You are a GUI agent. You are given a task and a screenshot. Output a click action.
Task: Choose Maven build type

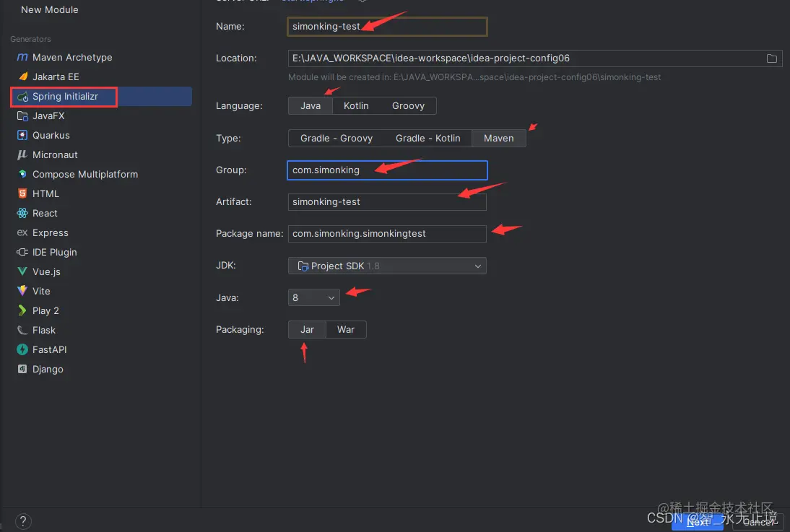pyautogui.click(x=499, y=138)
